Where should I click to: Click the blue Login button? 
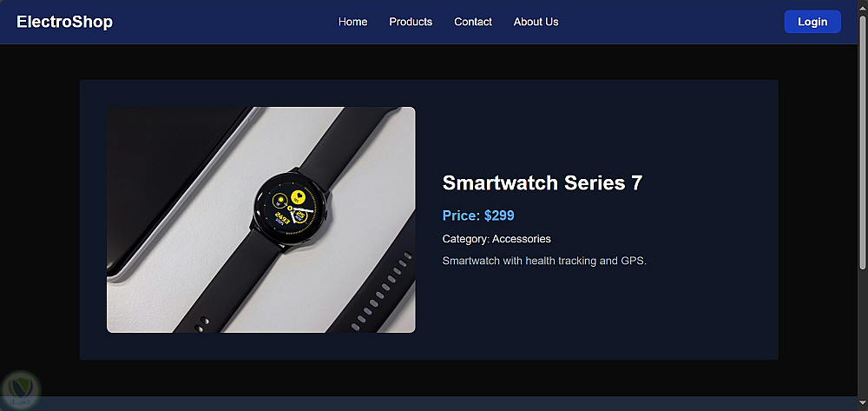pyautogui.click(x=812, y=22)
